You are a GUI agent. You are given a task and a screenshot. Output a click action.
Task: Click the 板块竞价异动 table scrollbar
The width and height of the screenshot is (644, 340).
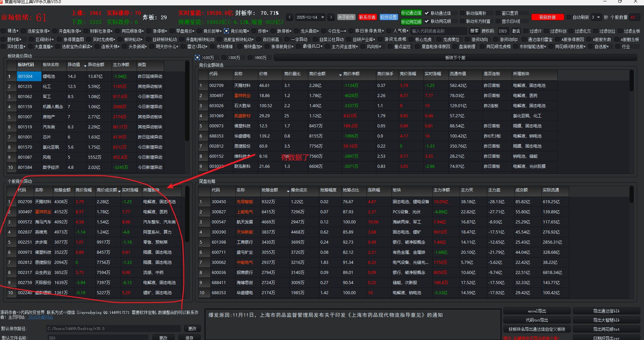tap(187, 101)
